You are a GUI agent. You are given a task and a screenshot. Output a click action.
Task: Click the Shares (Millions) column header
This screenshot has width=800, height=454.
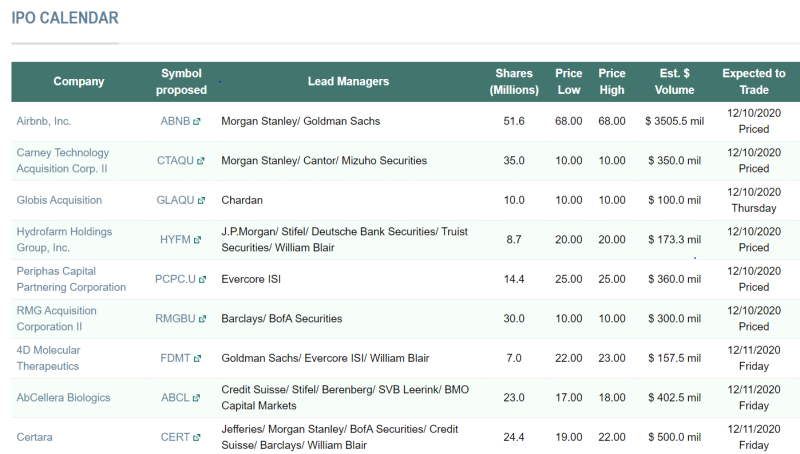(x=514, y=82)
